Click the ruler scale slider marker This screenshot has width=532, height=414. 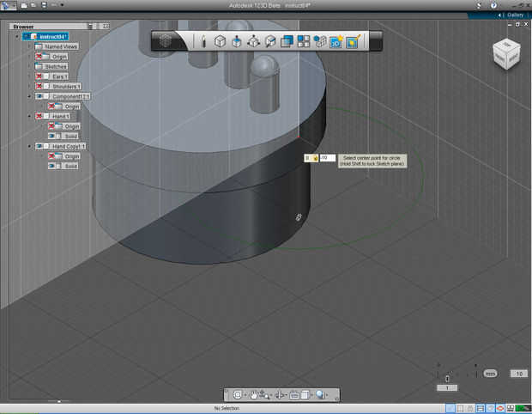point(447,379)
